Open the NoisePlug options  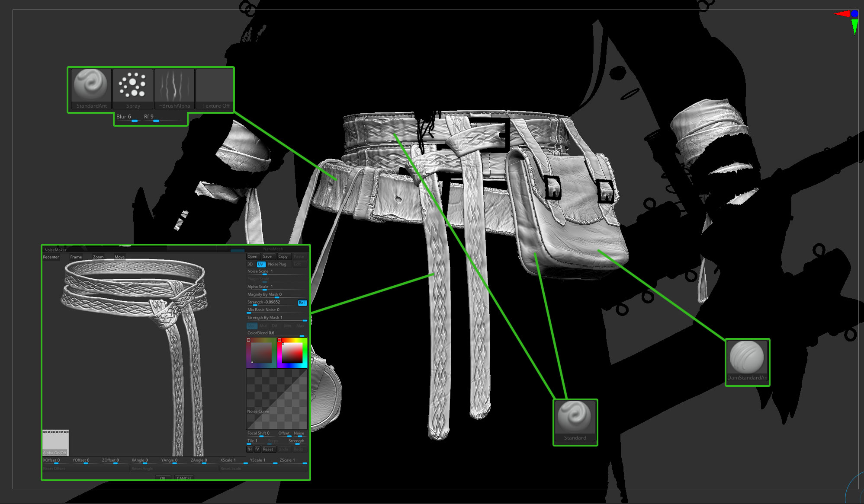tap(277, 264)
